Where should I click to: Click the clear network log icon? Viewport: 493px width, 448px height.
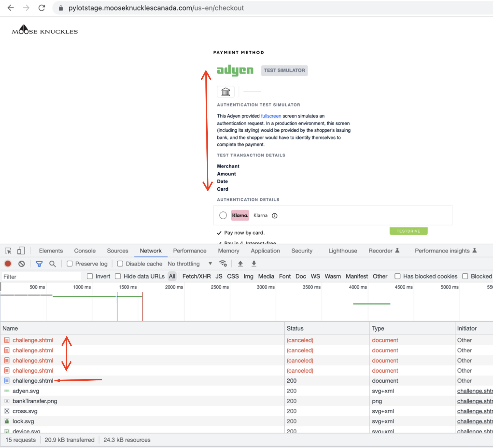(x=22, y=264)
